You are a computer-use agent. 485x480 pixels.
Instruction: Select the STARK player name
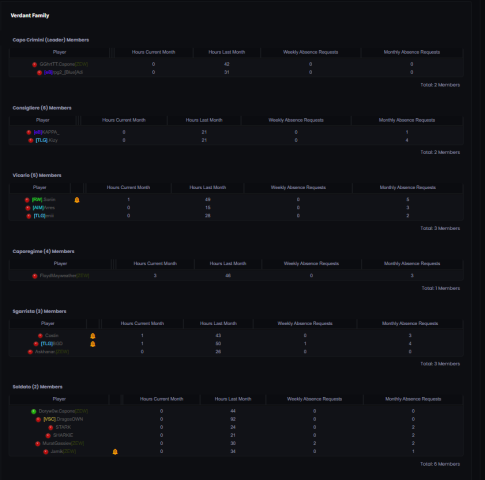[63, 427]
